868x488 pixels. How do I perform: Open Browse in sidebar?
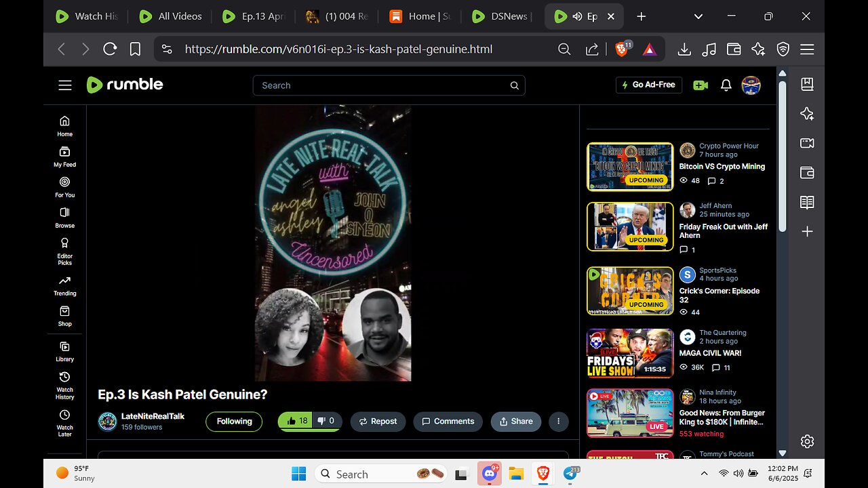click(x=64, y=218)
